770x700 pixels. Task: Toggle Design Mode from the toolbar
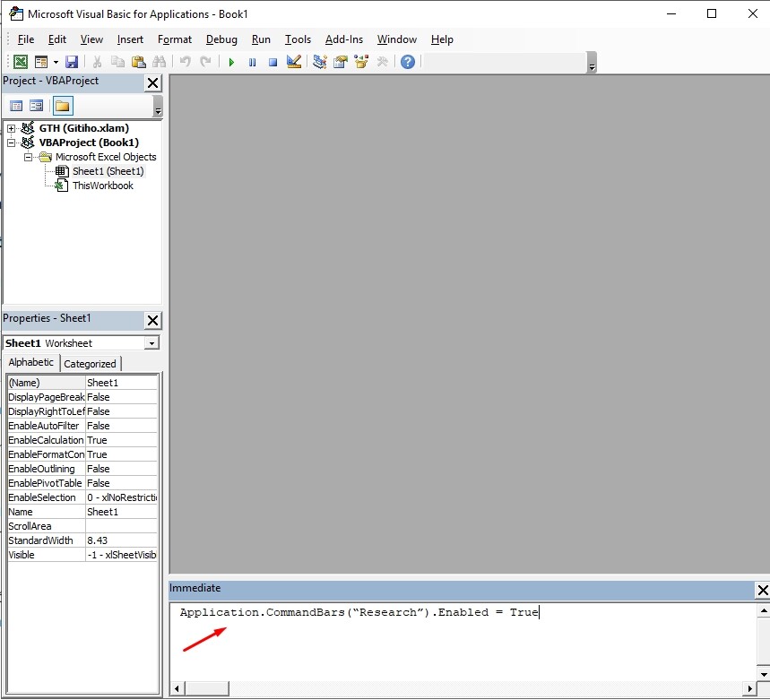pyautogui.click(x=294, y=61)
